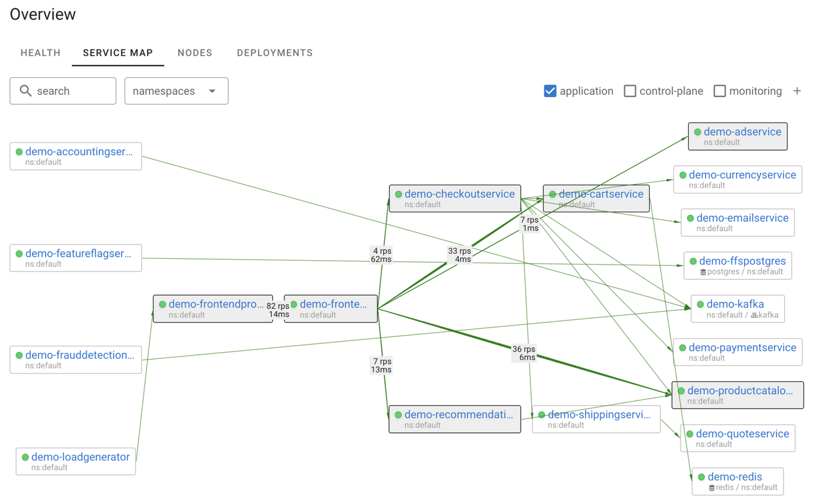Viewport: 815px width, 504px height.
Task: Select the demo-paymentservice link
Action: [743, 347]
